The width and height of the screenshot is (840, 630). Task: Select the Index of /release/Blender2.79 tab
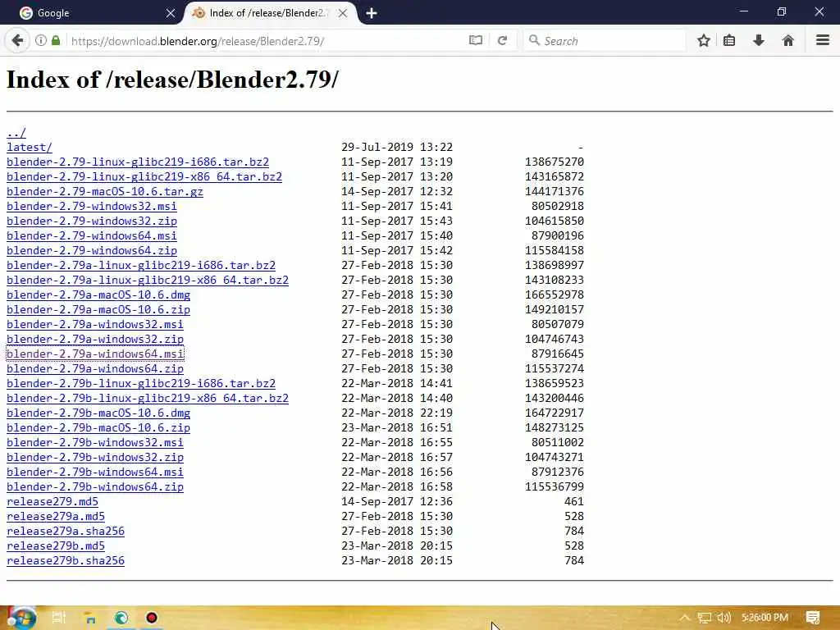(x=269, y=13)
